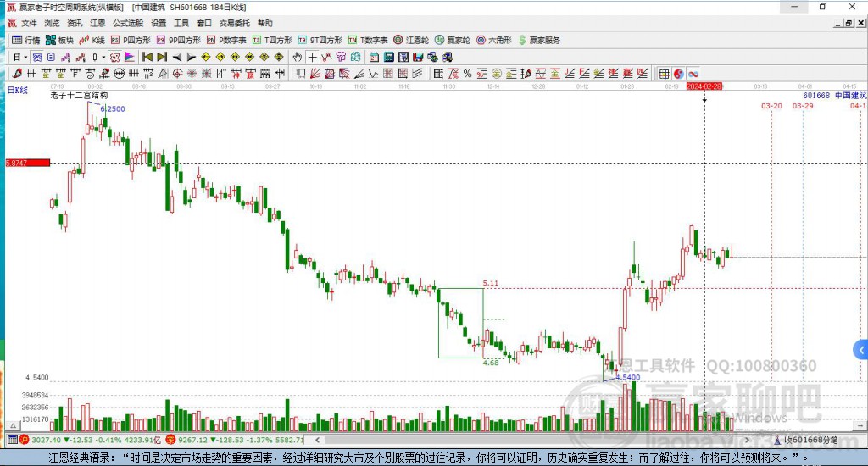
Task: Jump to first bar icon
Action: coord(147,57)
